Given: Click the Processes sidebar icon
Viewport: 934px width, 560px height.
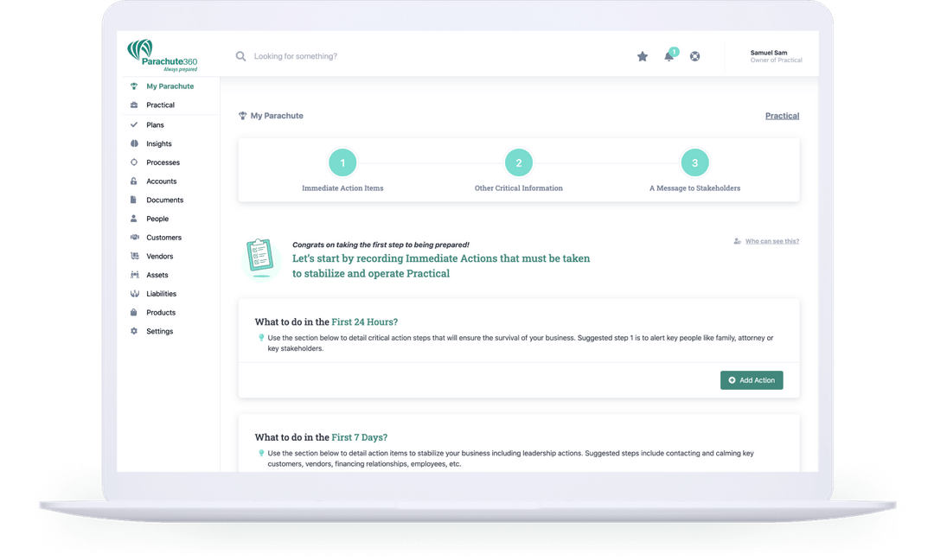Looking at the screenshot, I should point(134,162).
